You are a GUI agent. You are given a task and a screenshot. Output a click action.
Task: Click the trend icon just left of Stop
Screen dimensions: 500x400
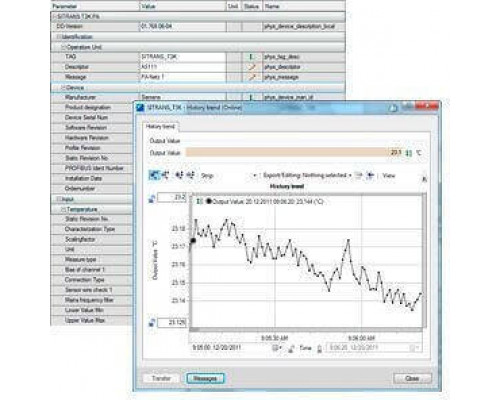point(191,175)
